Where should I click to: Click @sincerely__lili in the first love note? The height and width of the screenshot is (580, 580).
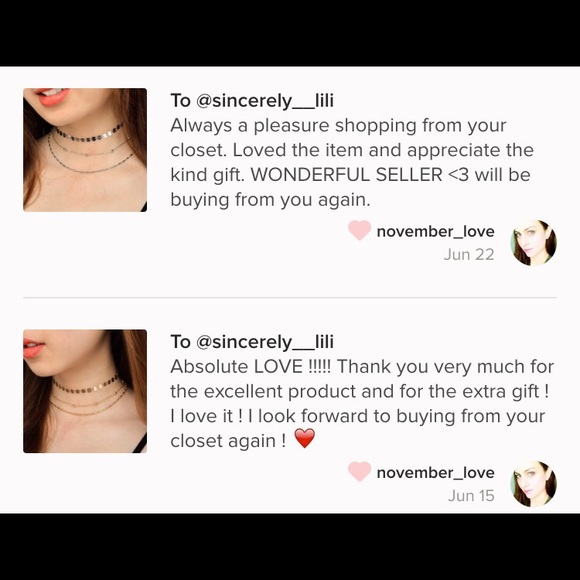(264, 101)
